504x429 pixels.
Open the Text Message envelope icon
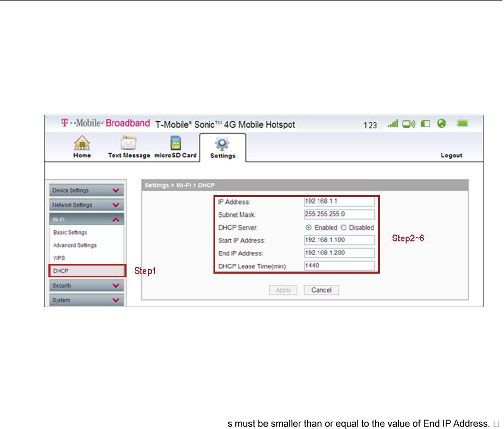pos(129,143)
